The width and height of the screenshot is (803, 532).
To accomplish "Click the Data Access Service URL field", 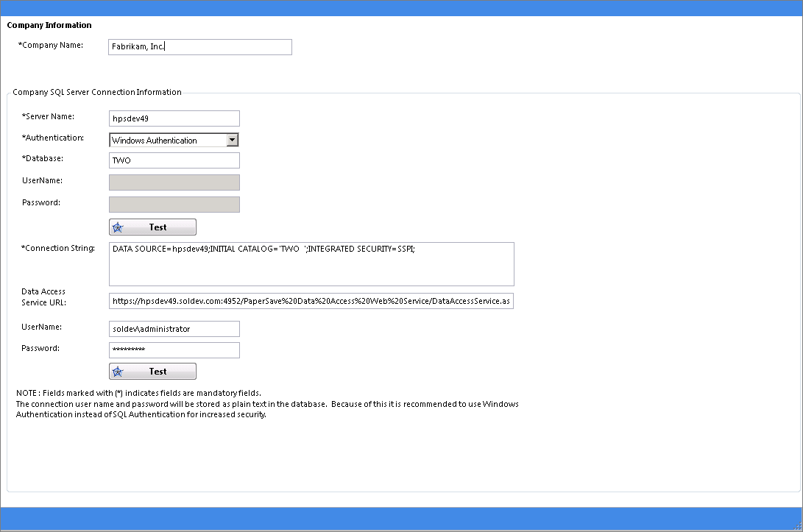I will pos(311,301).
